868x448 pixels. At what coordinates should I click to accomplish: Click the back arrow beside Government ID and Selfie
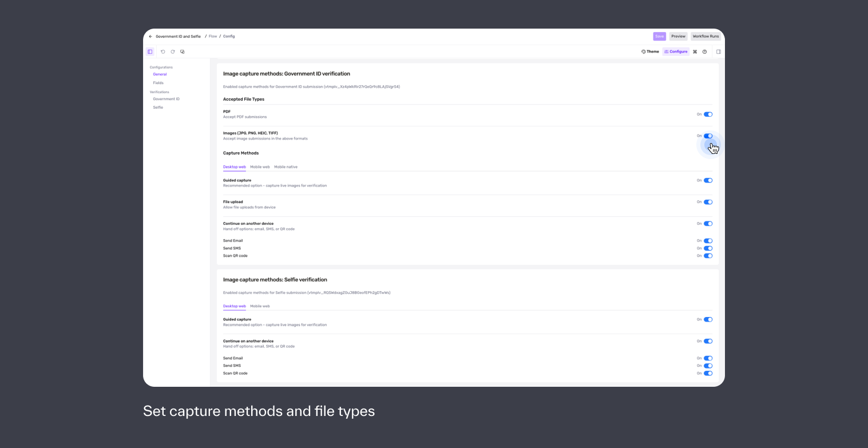coord(150,37)
